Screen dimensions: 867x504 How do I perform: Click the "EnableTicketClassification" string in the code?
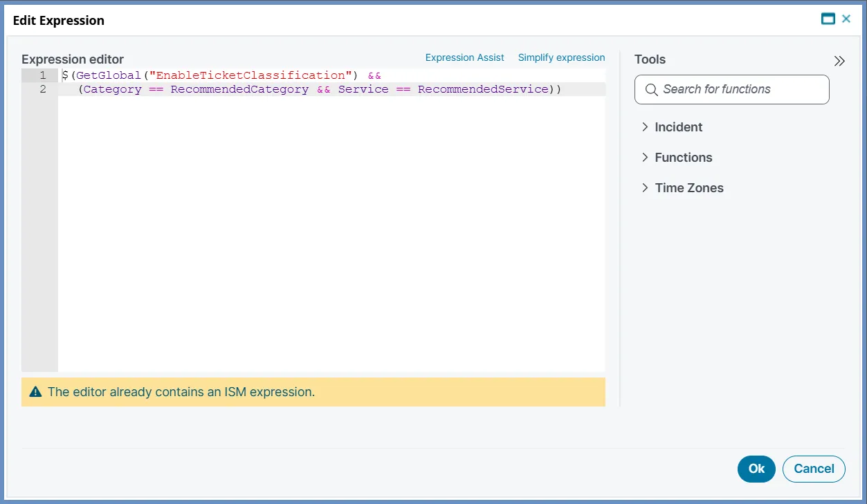(250, 75)
